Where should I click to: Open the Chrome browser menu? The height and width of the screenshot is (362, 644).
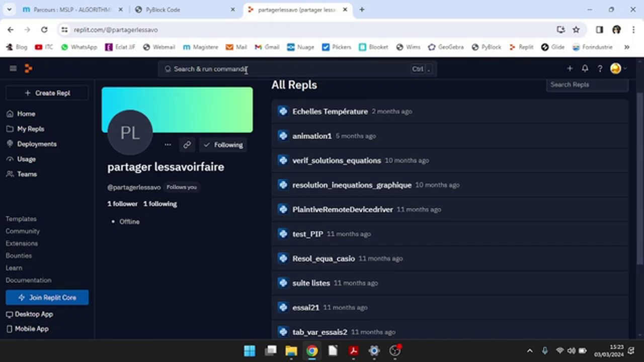[633, 30]
